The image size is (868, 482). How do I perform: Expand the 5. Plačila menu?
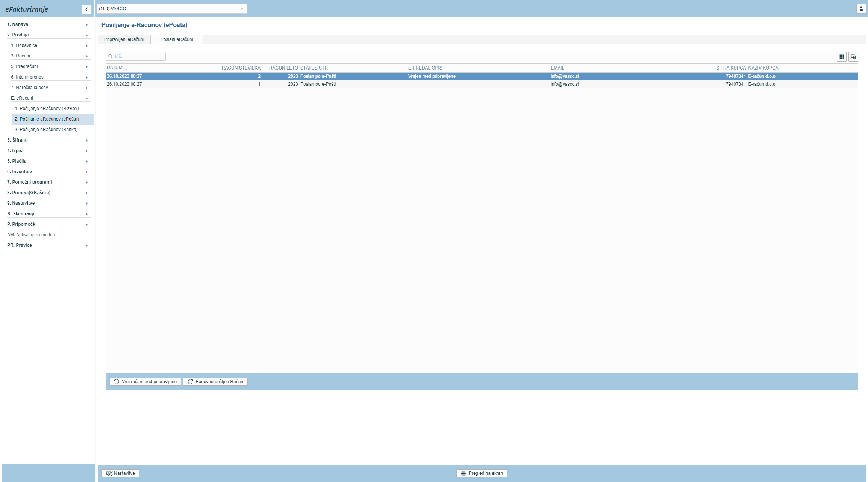tap(49, 161)
